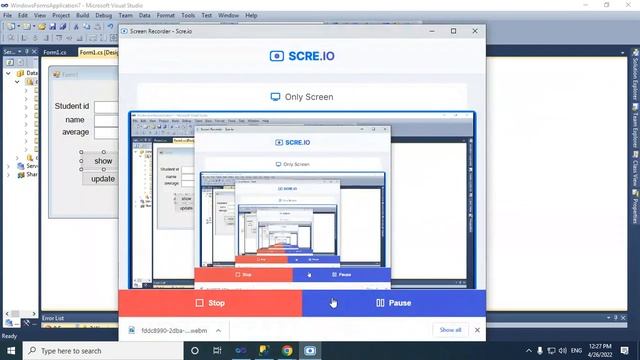Viewport: 640px width, 360px height.
Task: Click the Open File toolbar icon
Action: click(42, 27)
